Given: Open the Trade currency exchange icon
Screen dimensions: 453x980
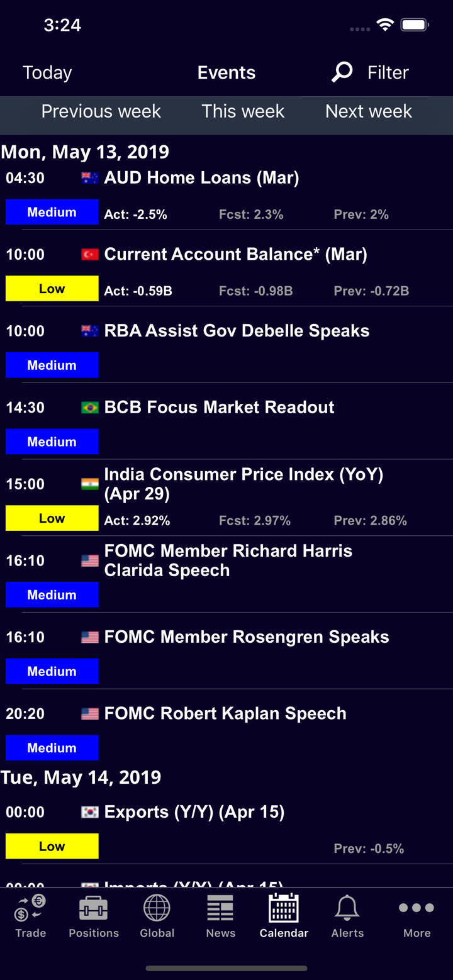Looking at the screenshot, I should point(31,909).
